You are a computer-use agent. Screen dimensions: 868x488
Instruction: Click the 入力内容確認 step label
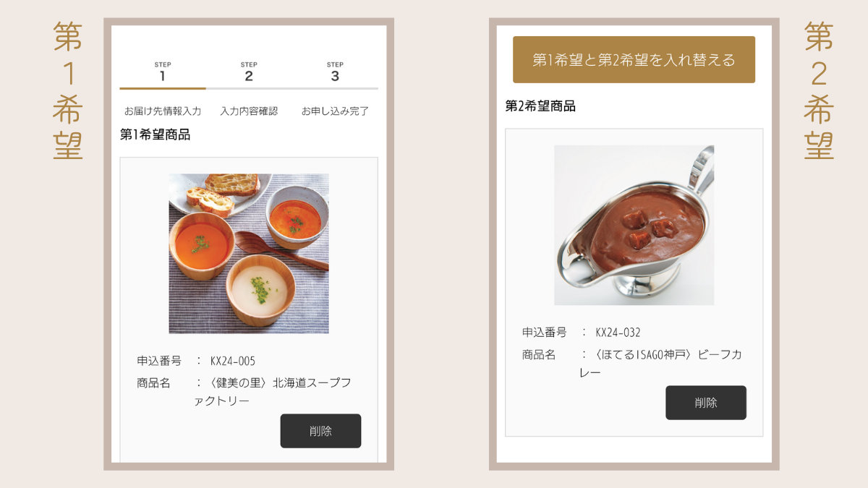(249, 111)
